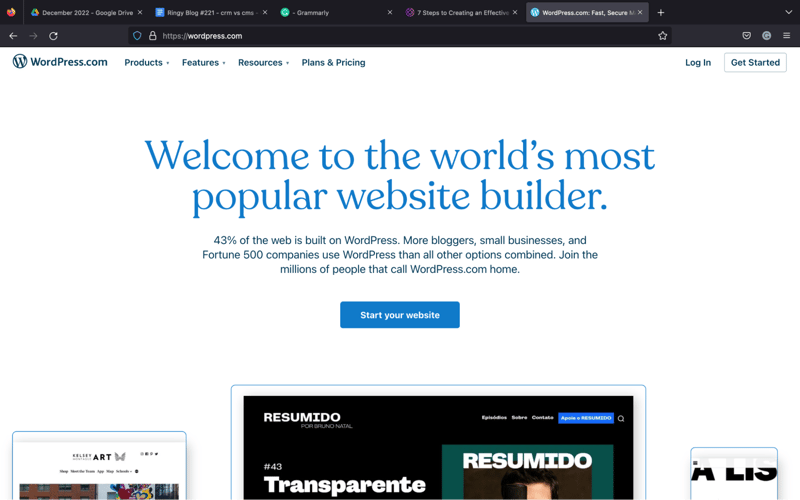Click the WordPress.com logo

coord(60,62)
